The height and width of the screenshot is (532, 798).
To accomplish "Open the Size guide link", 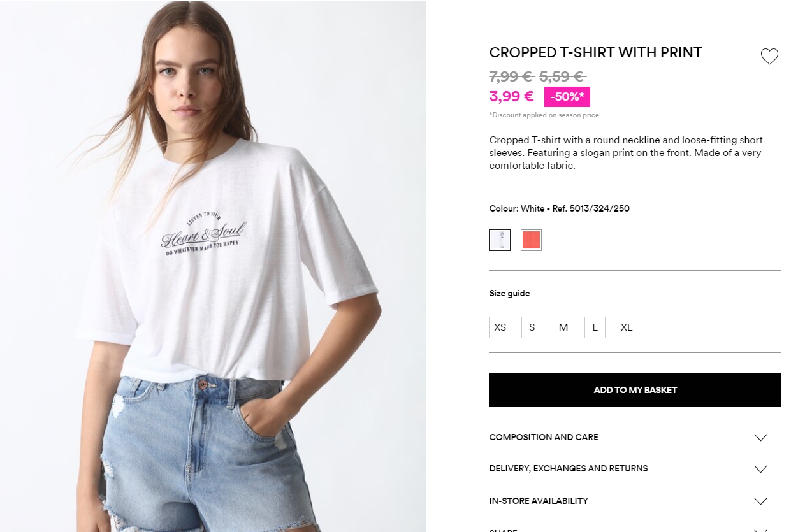I will pyautogui.click(x=509, y=294).
